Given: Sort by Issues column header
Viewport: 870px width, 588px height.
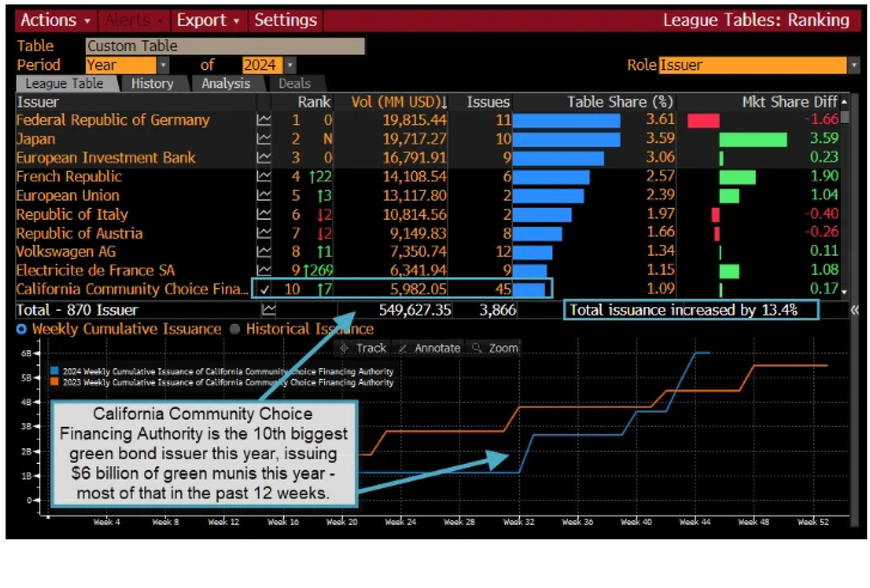Looking at the screenshot, I should tap(488, 102).
